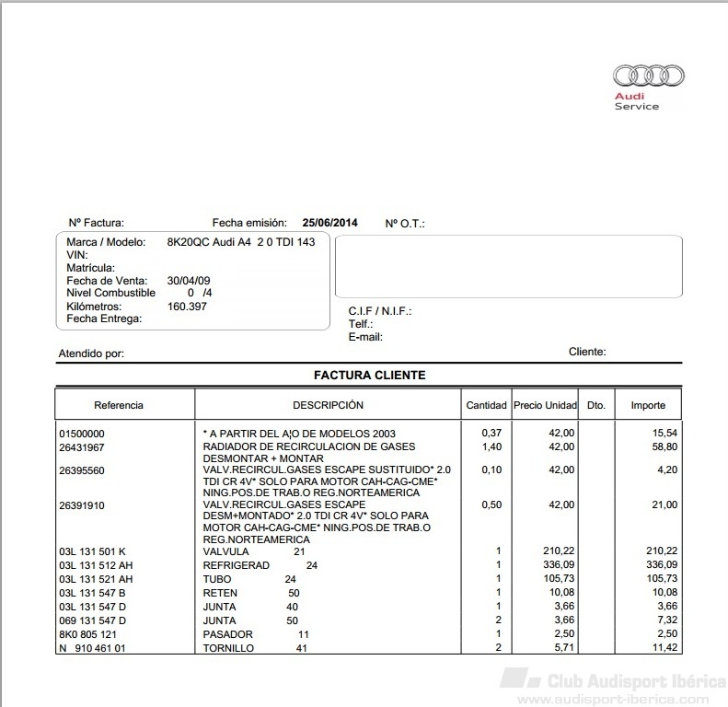Click the Atendido por label
This screenshot has height=707, width=728.
91,353
